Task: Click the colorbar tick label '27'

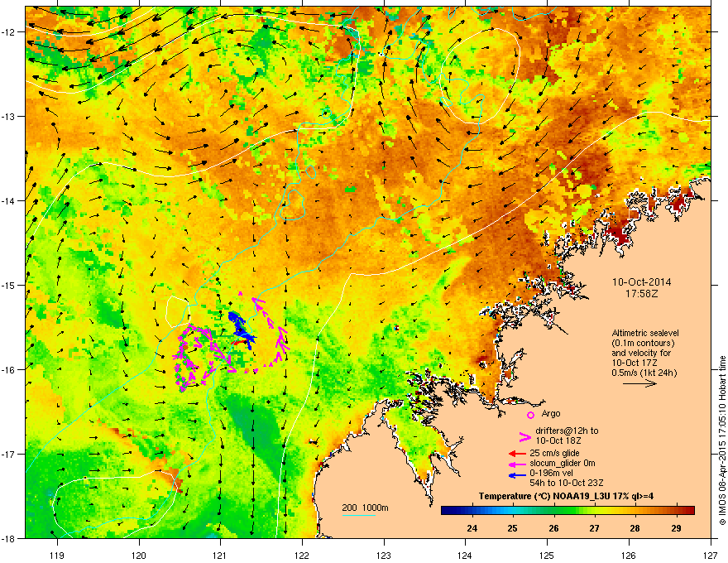Action: click(594, 528)
